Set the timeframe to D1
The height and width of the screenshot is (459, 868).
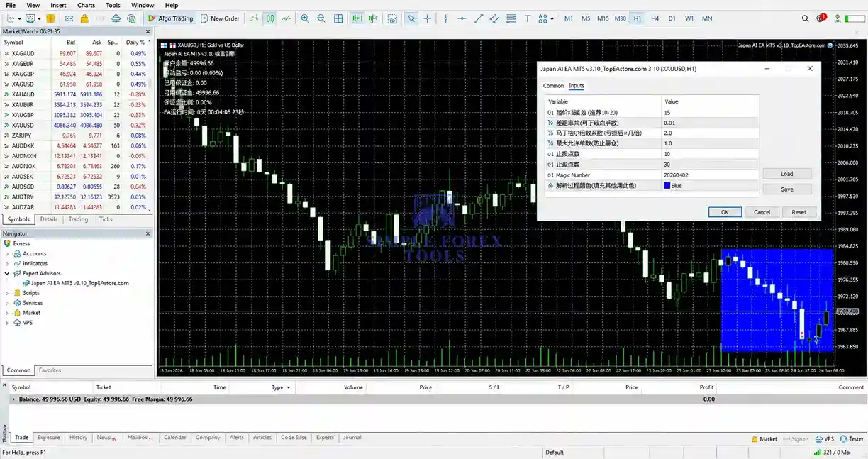672,18
